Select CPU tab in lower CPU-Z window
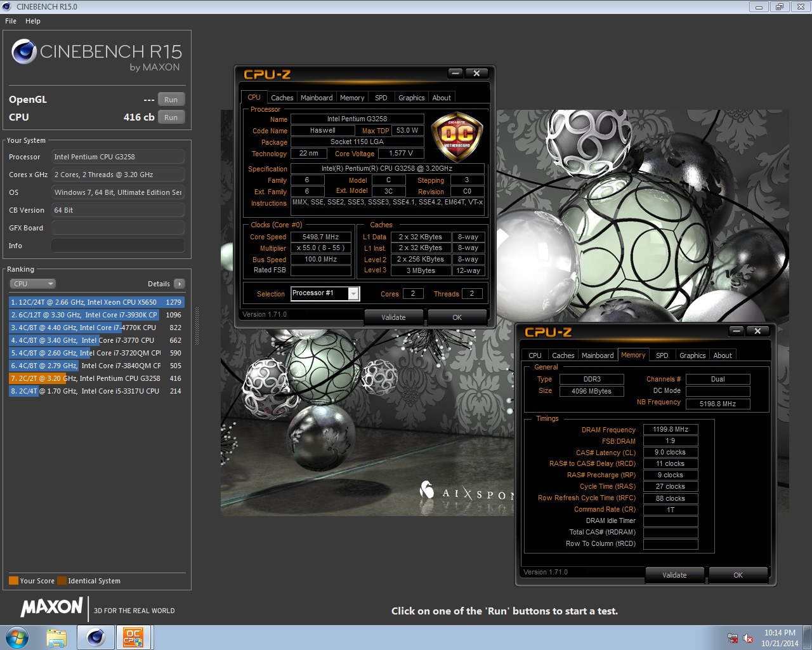 tap(535, 355)
